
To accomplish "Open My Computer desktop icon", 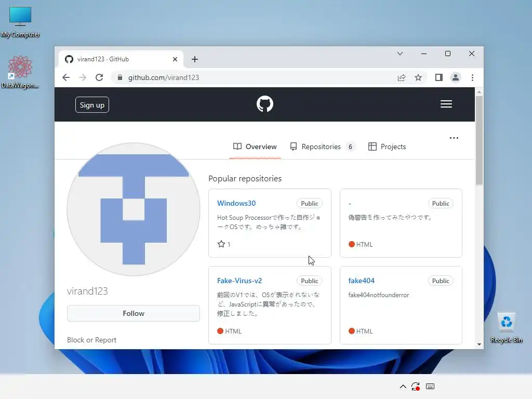I will pyautogui.click(x=20, y=21).
